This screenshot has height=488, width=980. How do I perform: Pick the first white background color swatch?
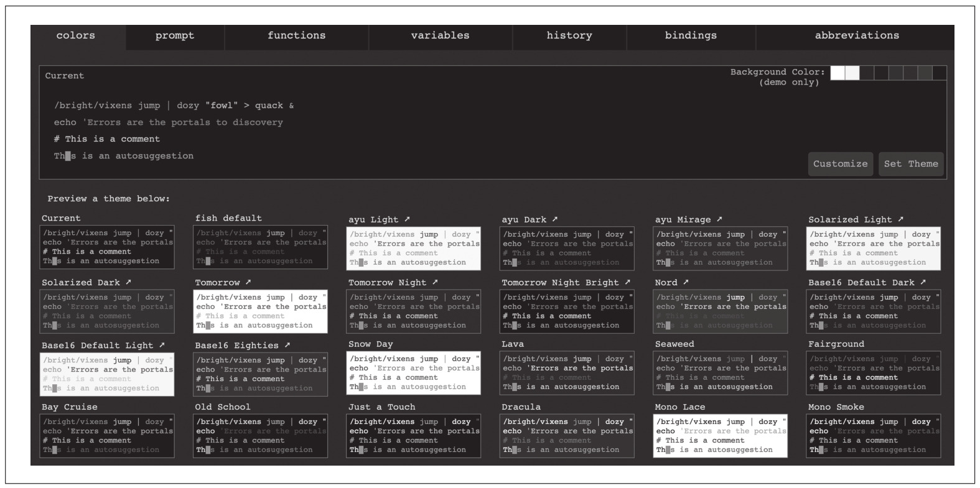click(x=838, y=73)
